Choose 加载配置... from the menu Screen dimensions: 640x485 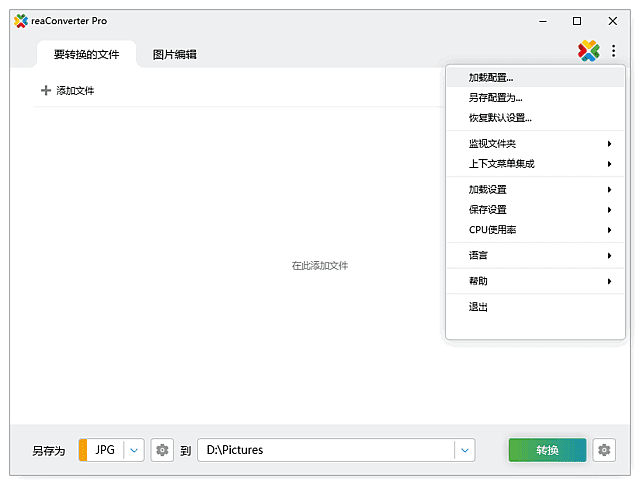[x=491, y=77]
